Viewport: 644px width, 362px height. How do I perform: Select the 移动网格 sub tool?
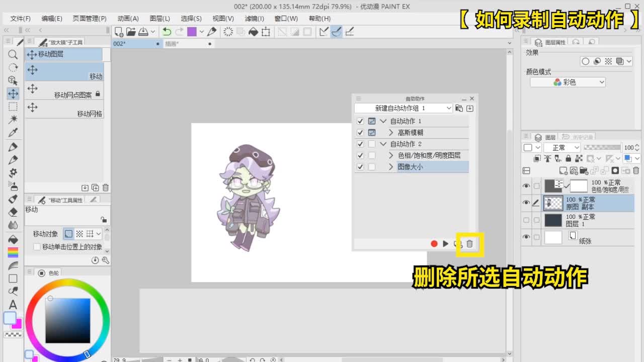pyautogui.click(x=64, y=109)
